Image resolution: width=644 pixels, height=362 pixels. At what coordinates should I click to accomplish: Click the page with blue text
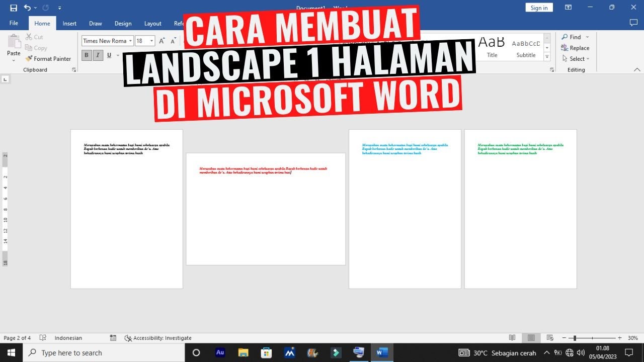405,209
